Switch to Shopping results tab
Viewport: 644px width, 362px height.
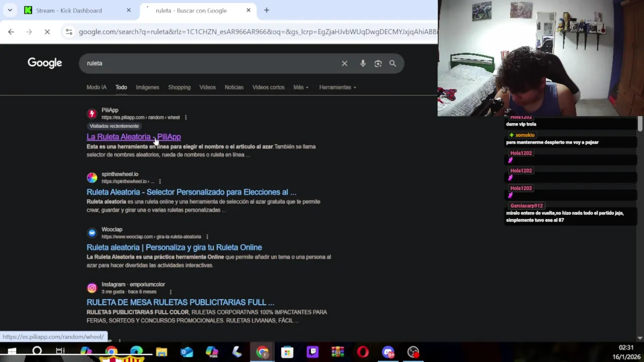179,87
